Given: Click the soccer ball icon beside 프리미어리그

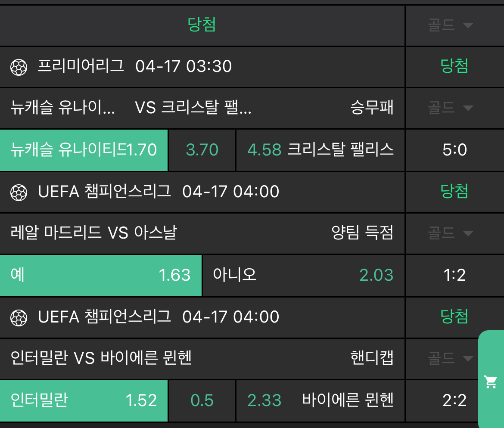Looking at the screenshot, I should pyautogui.click(x=19, y=67).
